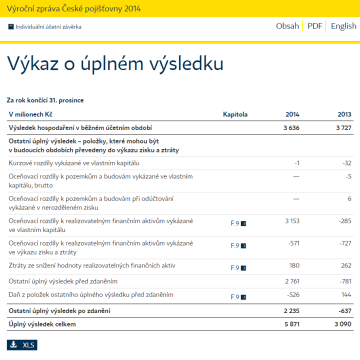This screenshot has width=360, height=360.
Task: Click the value -526
Action: point(293,295)
